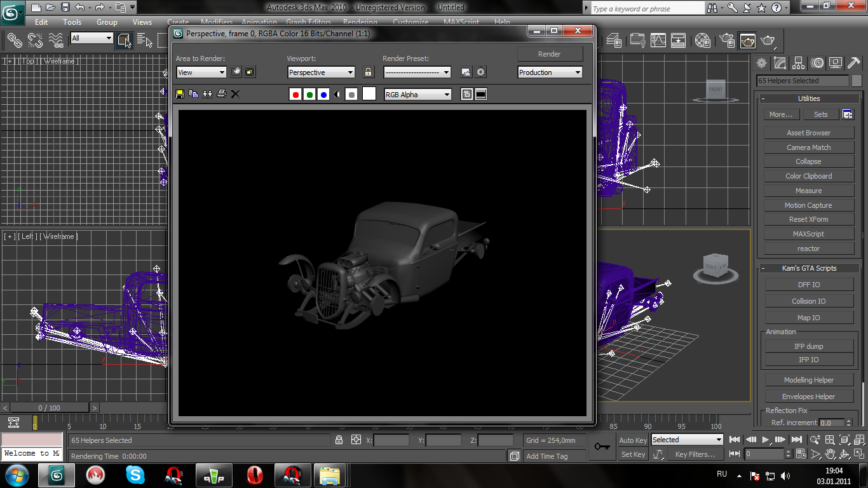
Task: Open the Area to Render dropdown
Action: [201, 72]
